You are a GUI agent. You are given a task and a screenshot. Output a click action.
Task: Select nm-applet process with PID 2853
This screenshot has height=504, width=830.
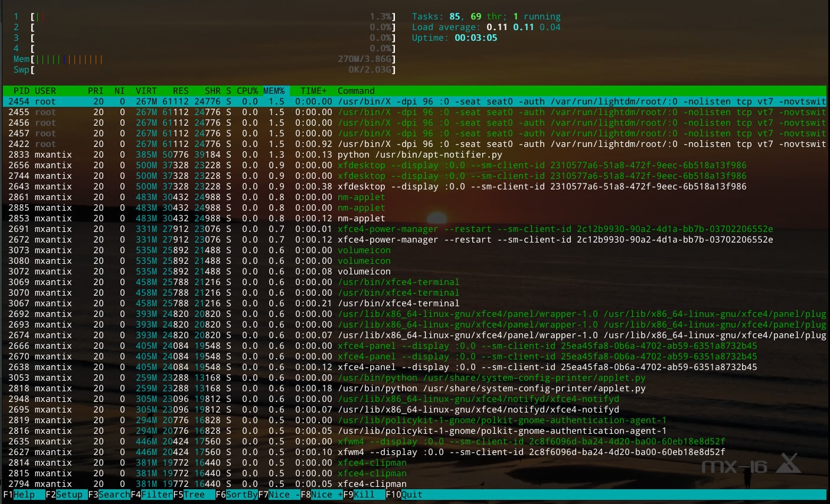click(x=414, y=218)
